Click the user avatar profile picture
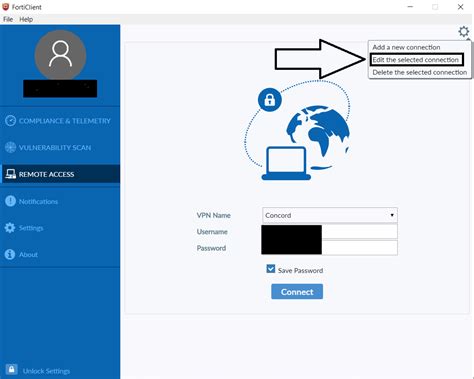The image size is (474, 379). tap(60, 55)
